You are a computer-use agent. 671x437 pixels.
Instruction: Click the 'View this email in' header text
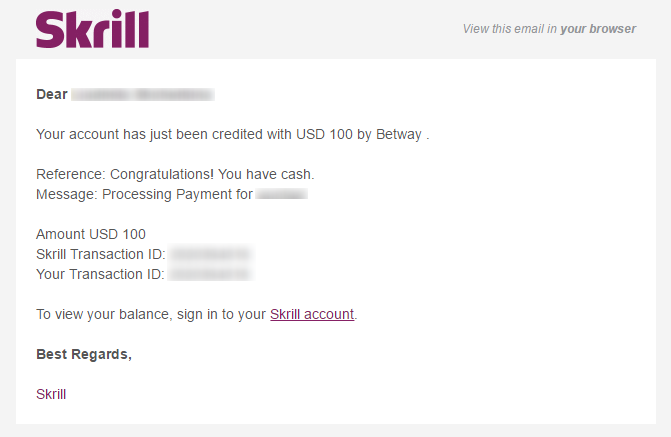click(509, 29)
